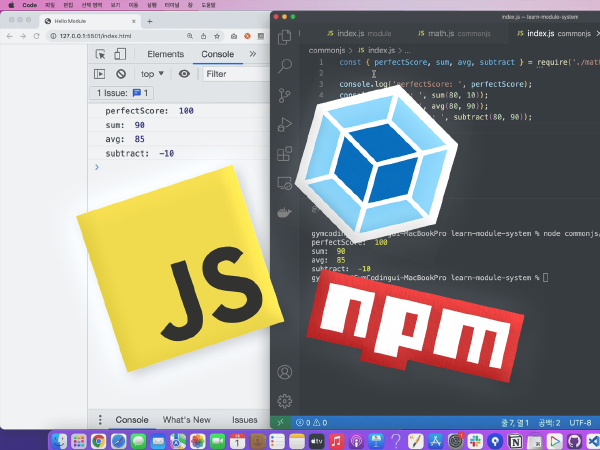Select the What's New drawer tab

click(187, 420)
